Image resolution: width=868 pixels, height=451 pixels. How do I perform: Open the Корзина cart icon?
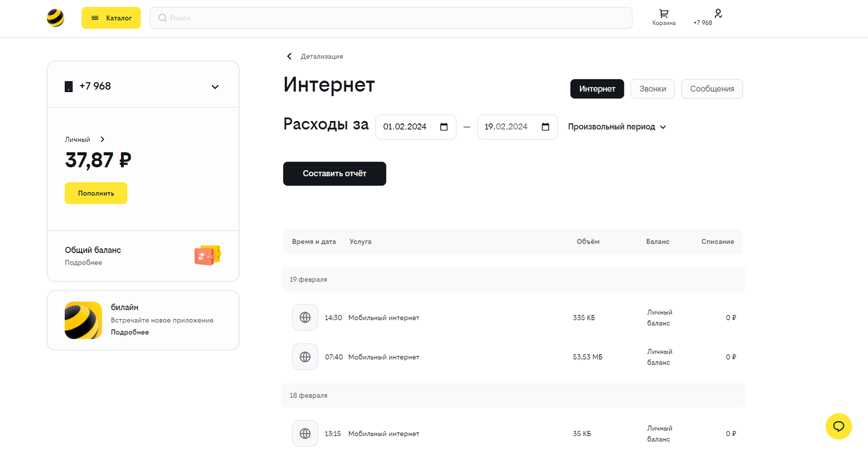(x=664, y=13)
